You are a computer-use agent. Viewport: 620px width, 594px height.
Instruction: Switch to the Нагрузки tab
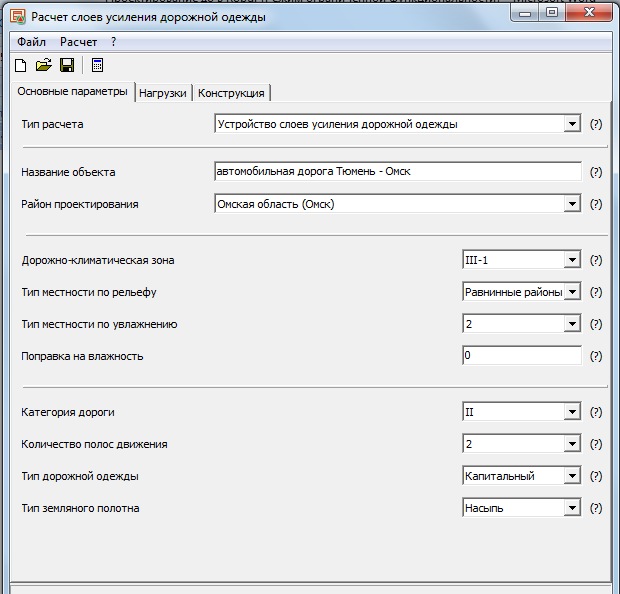[x=163, y=93]
